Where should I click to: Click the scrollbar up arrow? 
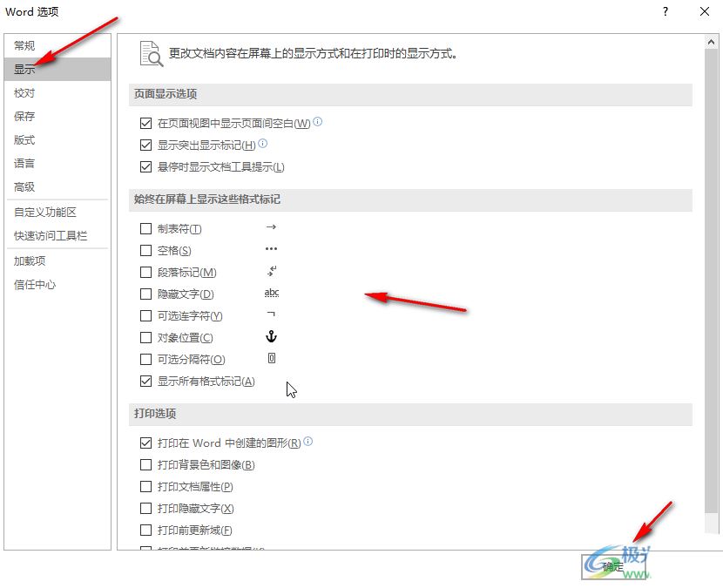tap(711, 42)
